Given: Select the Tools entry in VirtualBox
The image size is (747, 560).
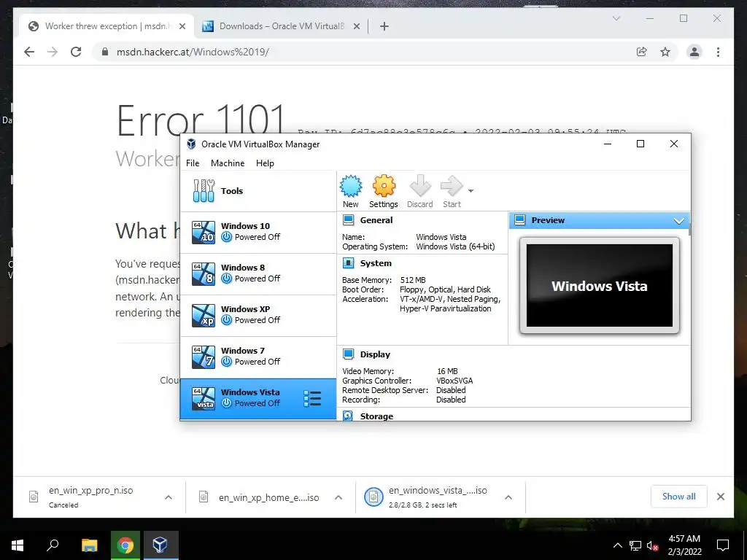Looking at the screenshot, I should [x=258, y=191].
